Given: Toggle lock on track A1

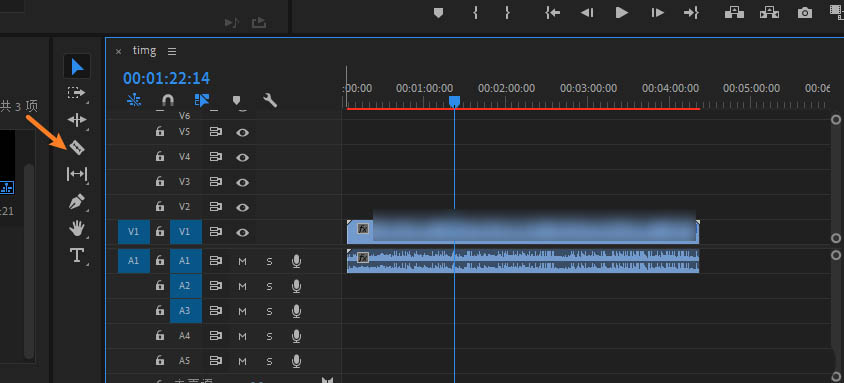Looking at the screenshot, I should (159, 260).
